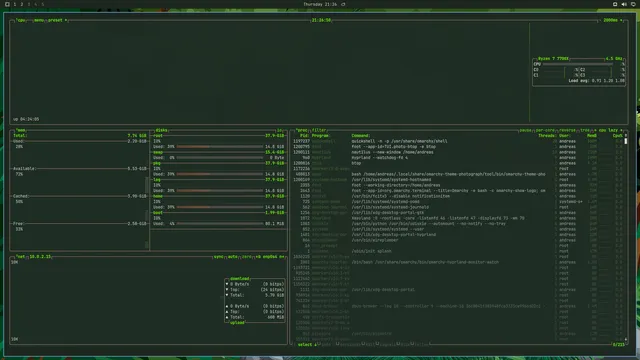Click the process list scrollbar thumb
Image resolution: width=640 pixels, height=360 pixels.
coord(626,141)
